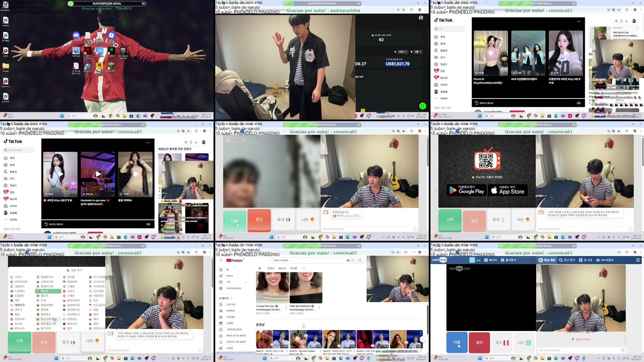Expand 내 페이지 section in YouTube sidebar
The image size is (644, 362).
[x=226, y=298]
